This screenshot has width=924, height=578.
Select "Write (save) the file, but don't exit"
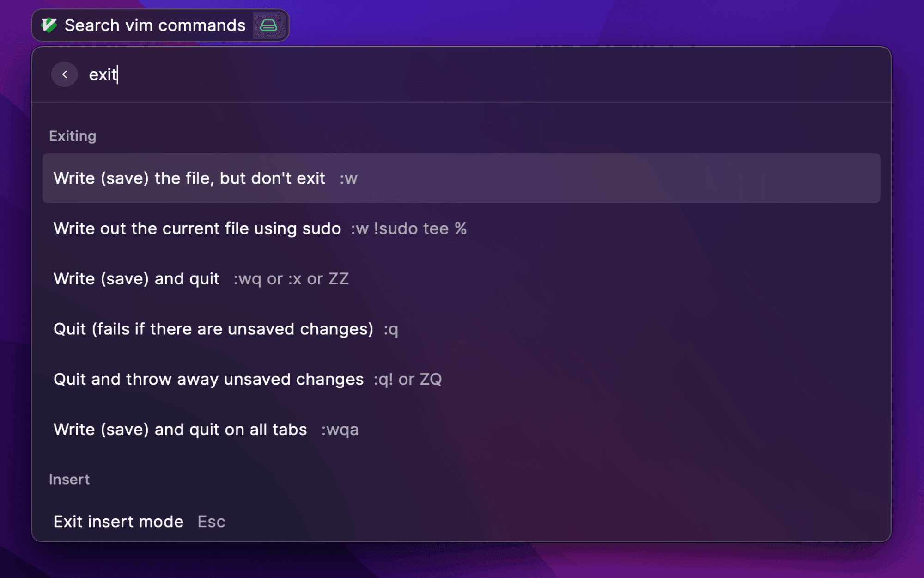point(461,178)
